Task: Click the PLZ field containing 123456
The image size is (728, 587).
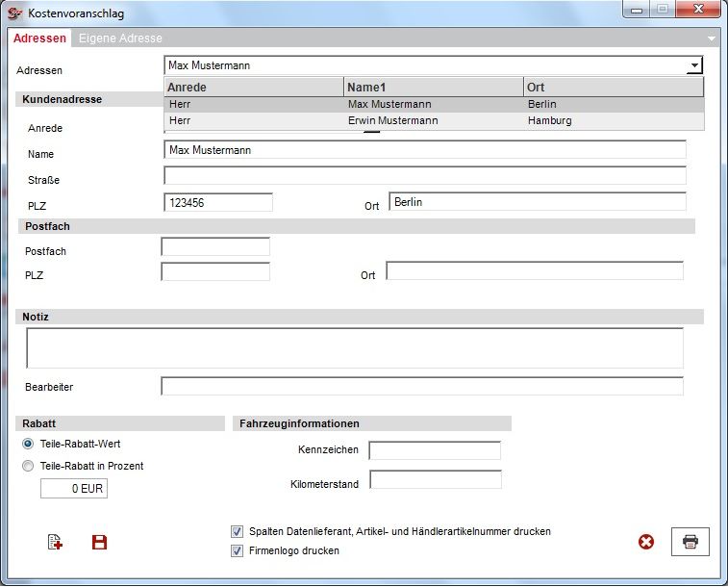Action: (218, 202)
